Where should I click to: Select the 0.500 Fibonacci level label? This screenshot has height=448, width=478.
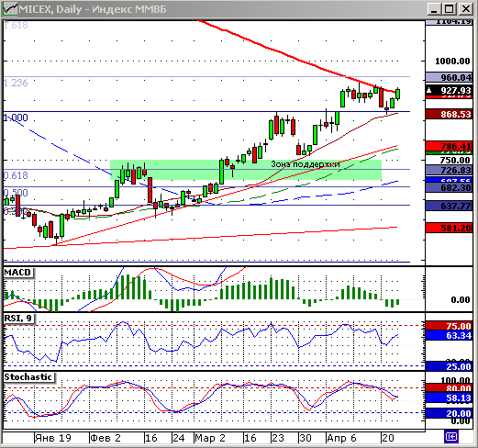pyautogui.click(x=16, y=193)
